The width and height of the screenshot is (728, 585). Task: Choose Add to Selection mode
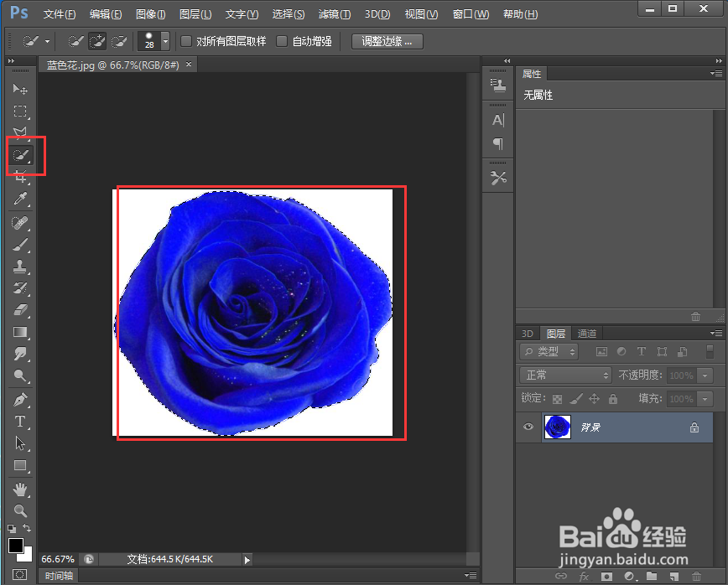pyautogui.click(x=97, y=41)
